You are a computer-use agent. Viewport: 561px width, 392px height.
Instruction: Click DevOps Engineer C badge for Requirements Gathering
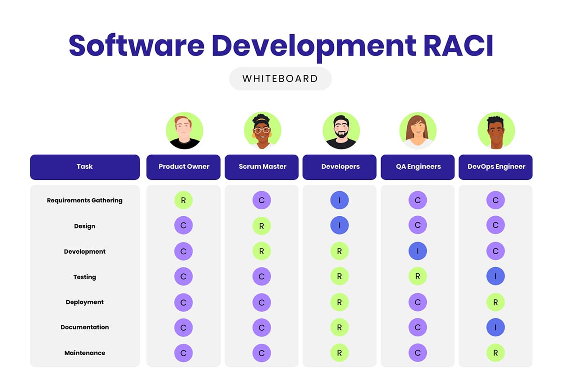tap(496, 200)
